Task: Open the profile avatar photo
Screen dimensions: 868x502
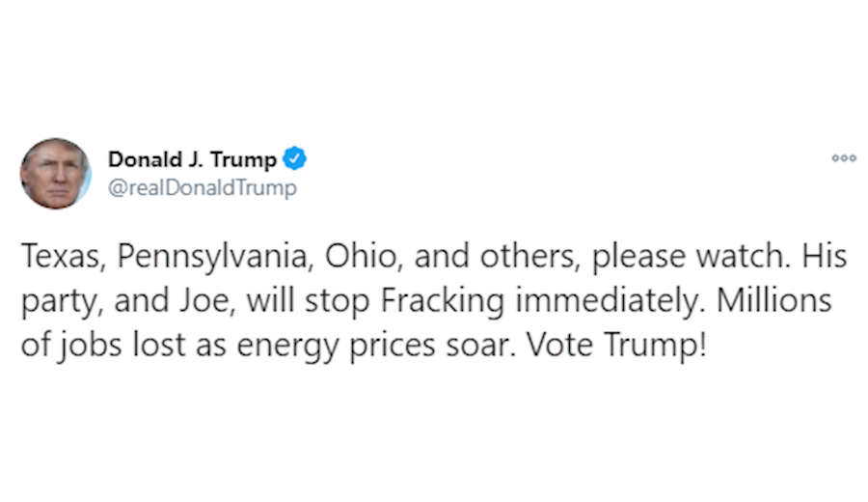Action: (x=55, y=174)
